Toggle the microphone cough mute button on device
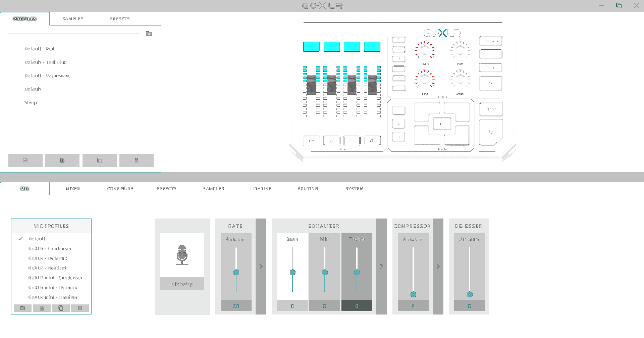 [x=491, y=132]
